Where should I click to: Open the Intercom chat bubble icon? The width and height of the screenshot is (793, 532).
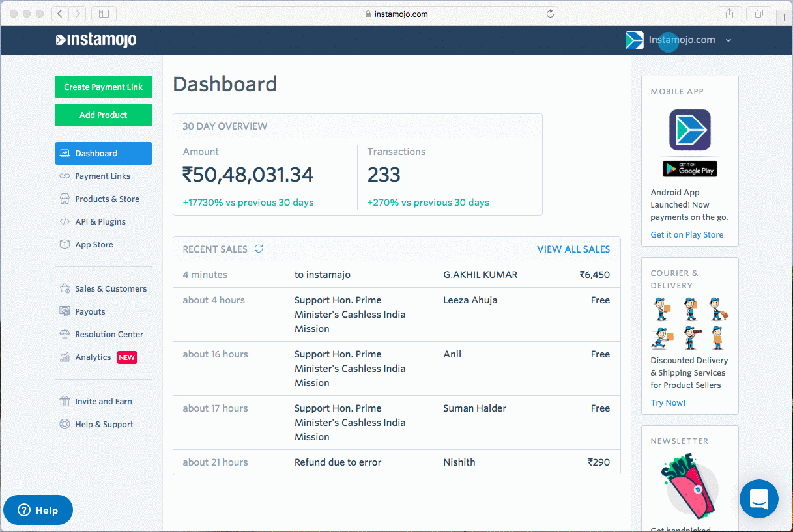[x=758, y=499]
